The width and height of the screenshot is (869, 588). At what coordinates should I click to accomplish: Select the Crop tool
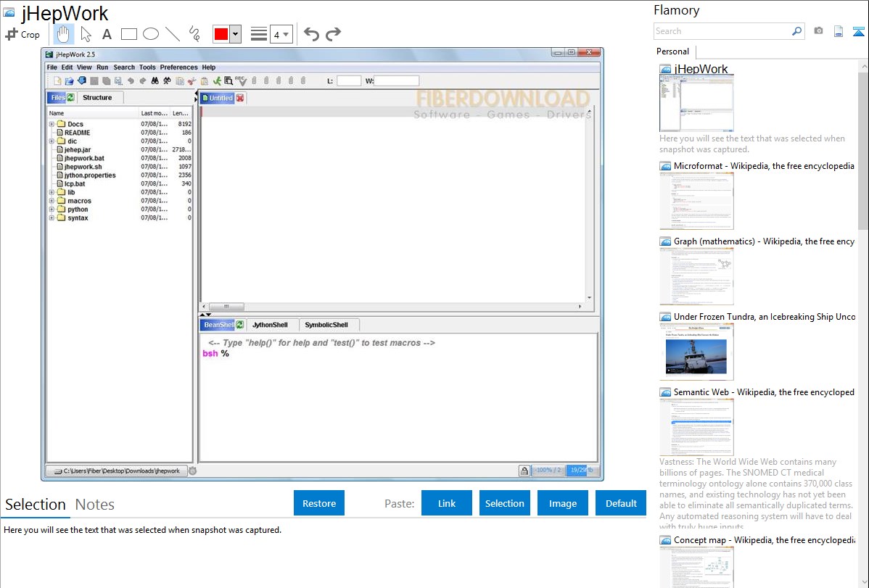[22, 34]
